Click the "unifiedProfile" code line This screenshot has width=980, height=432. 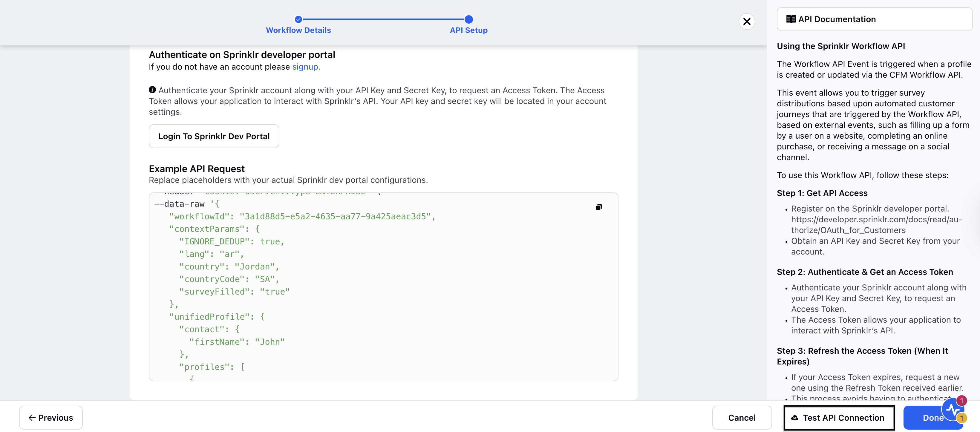point(217,317)
